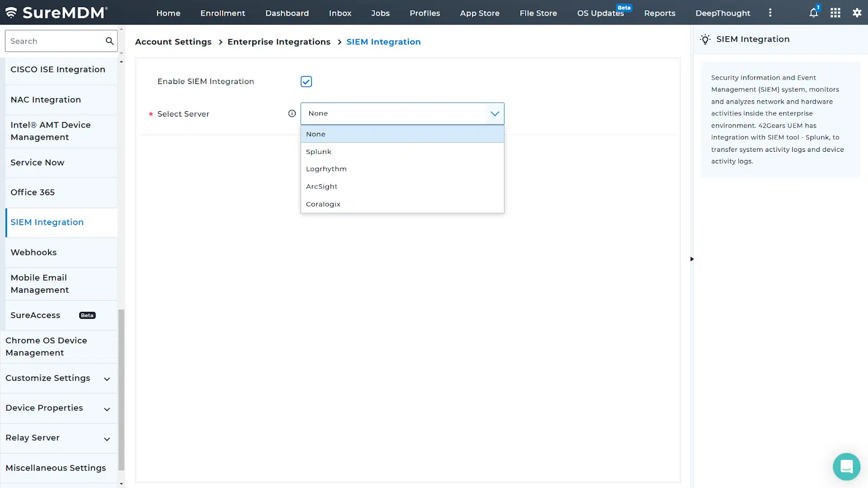Open Mobile Email Management

point(61,284)
